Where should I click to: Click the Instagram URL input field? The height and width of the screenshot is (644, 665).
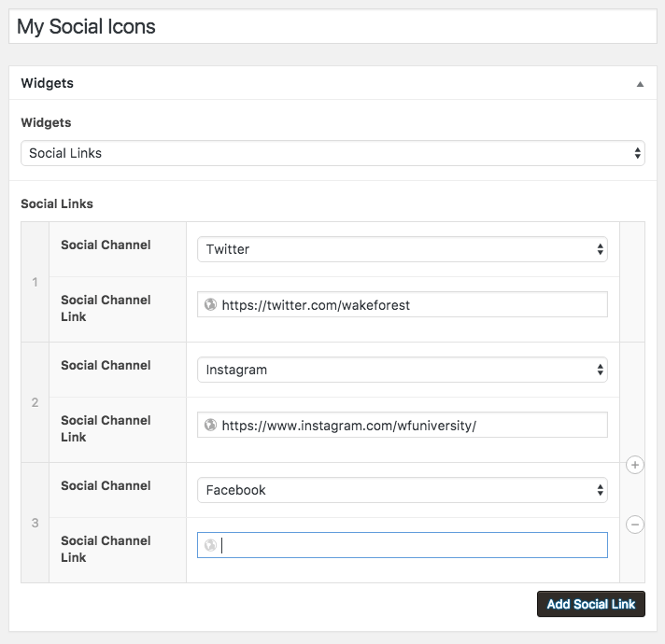[411, 425]
